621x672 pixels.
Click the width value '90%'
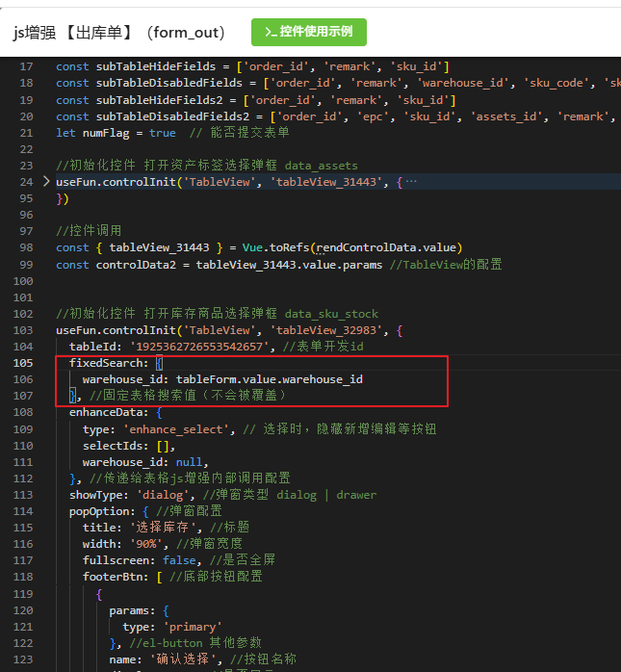[146, 544]
